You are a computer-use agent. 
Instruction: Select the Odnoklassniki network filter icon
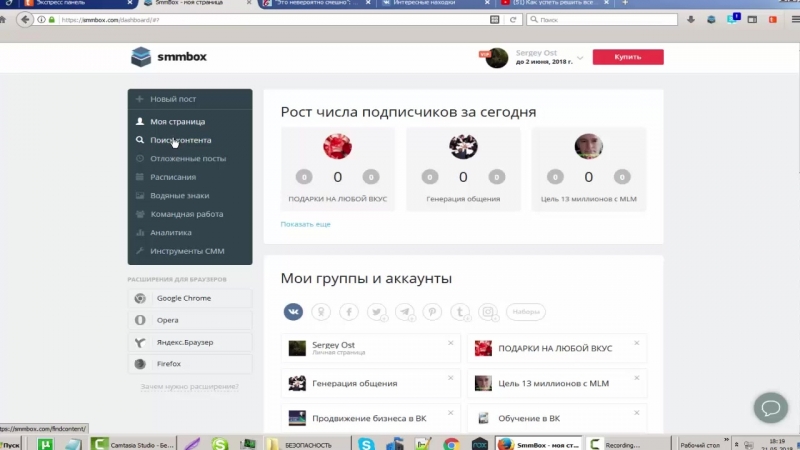321,312
